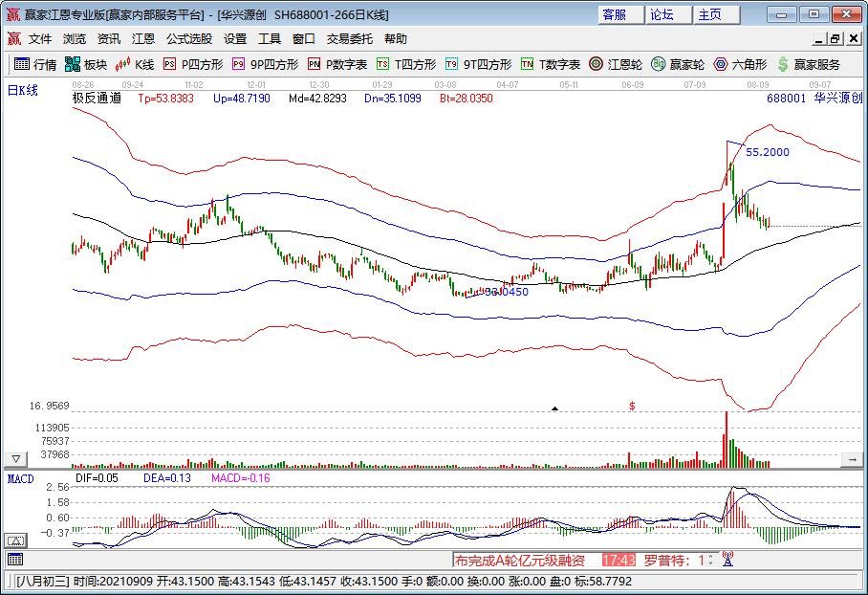Select the T四方形 tool
The width and height of the screenshot is (868, 595).
click(405, 64)
